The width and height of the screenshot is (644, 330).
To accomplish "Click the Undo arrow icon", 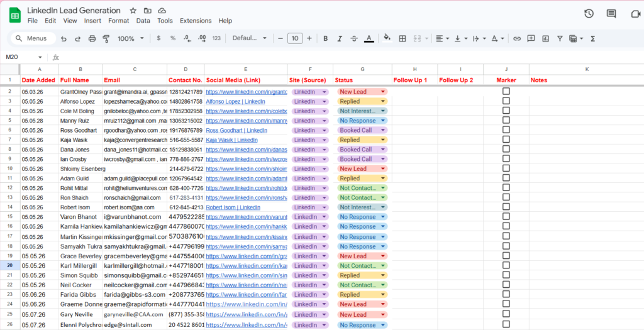I will (64, 38).
